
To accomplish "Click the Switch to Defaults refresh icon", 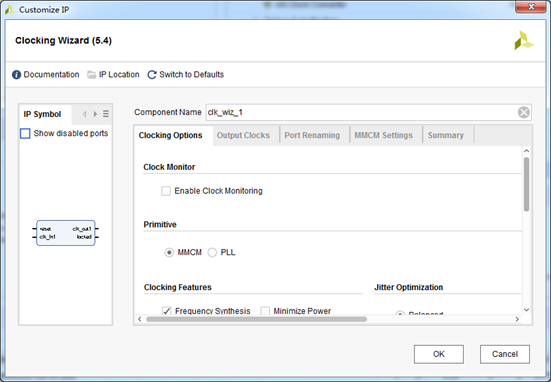I will tap(152, 75).
